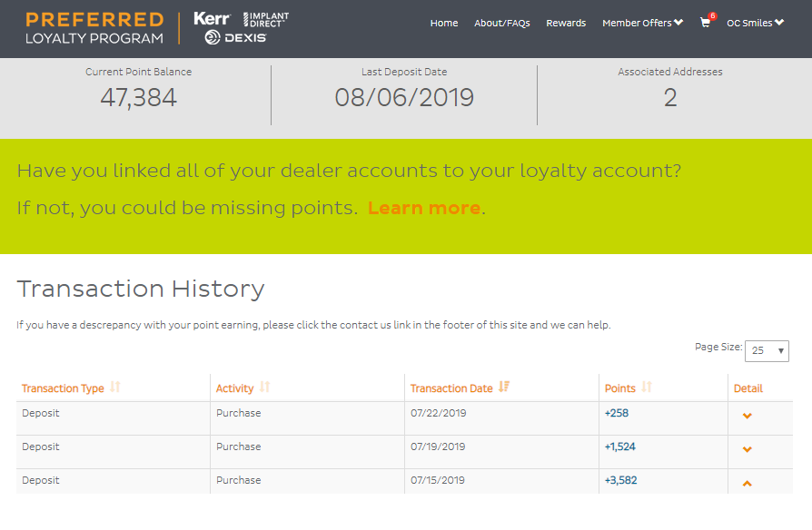Screen dimensions: 812x530
Task: Collapse details for the 07/15/2019 transaction
Action: 748,483
